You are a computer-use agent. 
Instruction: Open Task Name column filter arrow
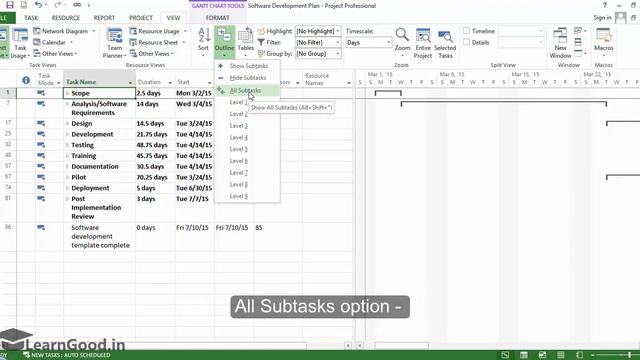[130, 82]
